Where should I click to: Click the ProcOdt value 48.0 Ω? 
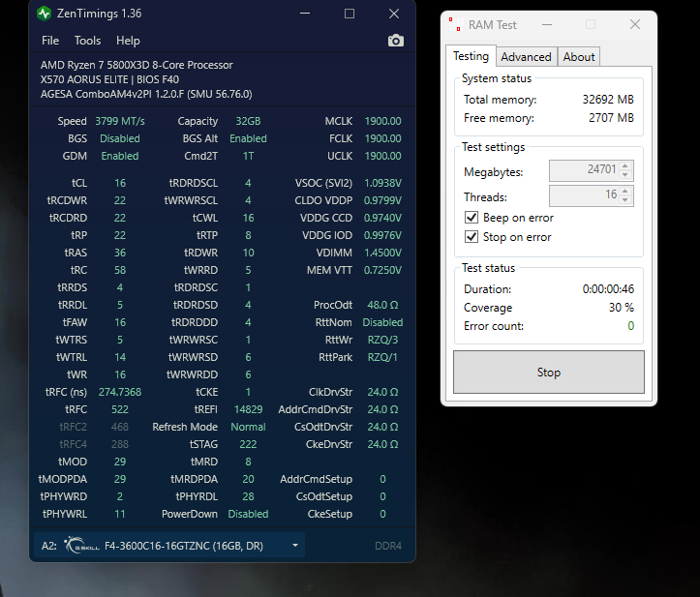(x=382, y=305)
